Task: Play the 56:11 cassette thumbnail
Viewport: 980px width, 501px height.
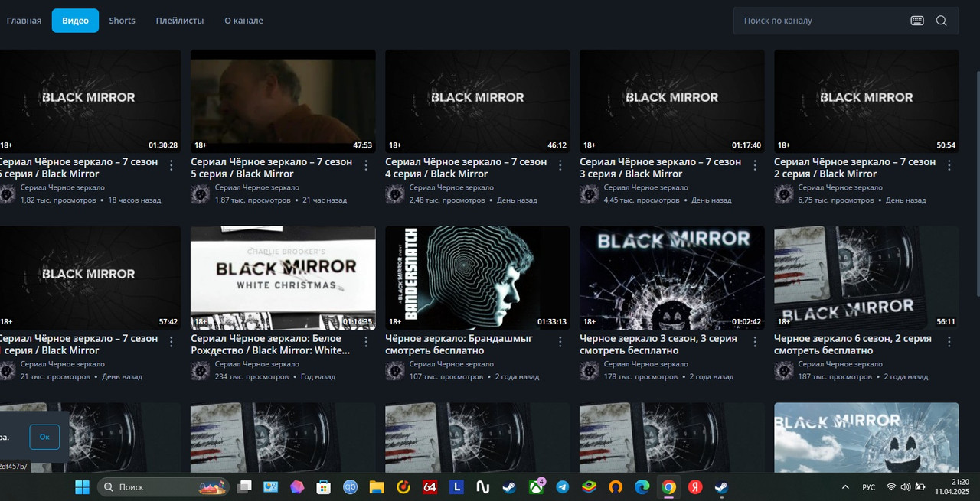Action: (x=866, y=278)
